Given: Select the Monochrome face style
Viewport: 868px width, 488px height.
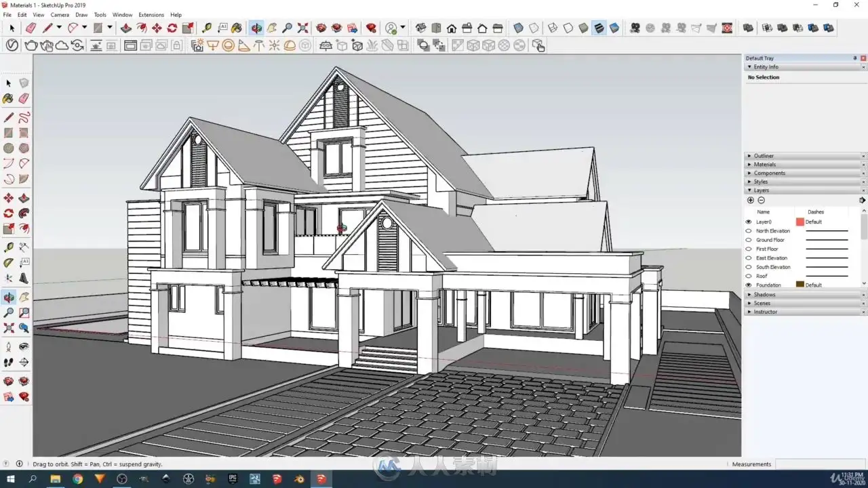Looking at the screenshot, I should (614, 28).
